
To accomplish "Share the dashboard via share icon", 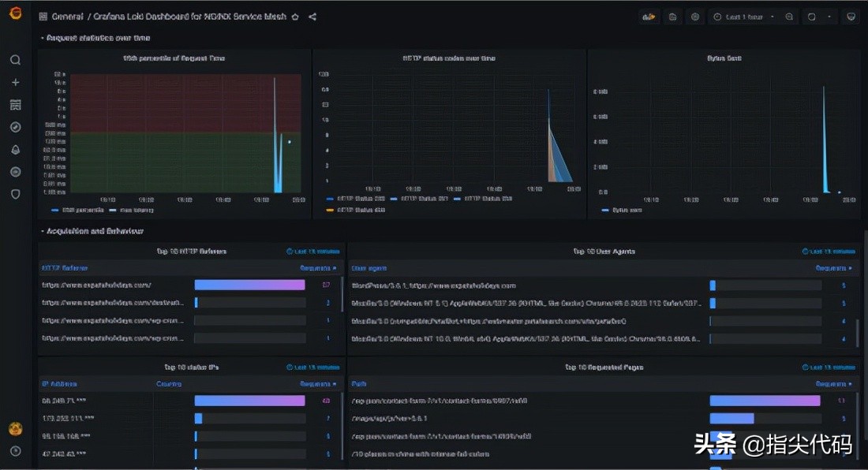I will click(x=312, y=17).
